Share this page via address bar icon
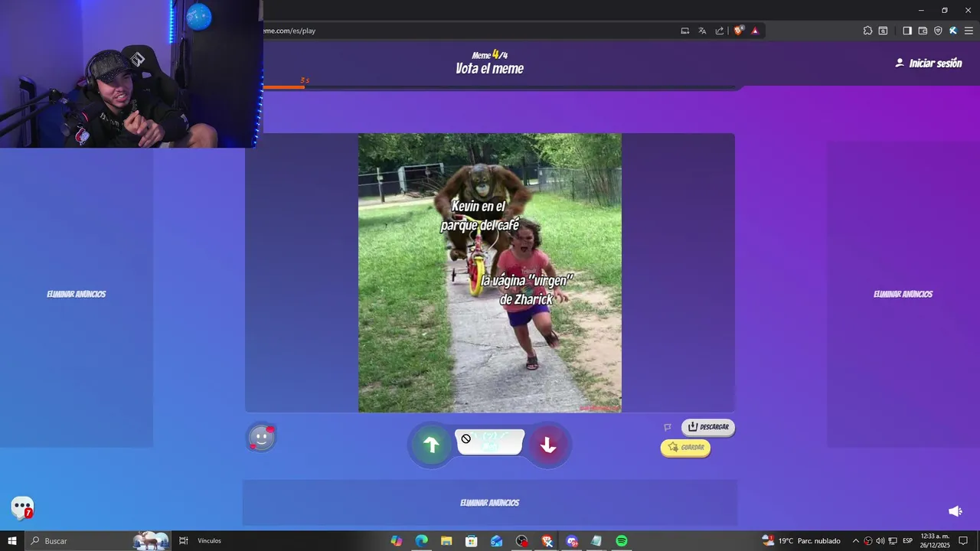Viewport: 980px width, 551px height. pos(720,31)
